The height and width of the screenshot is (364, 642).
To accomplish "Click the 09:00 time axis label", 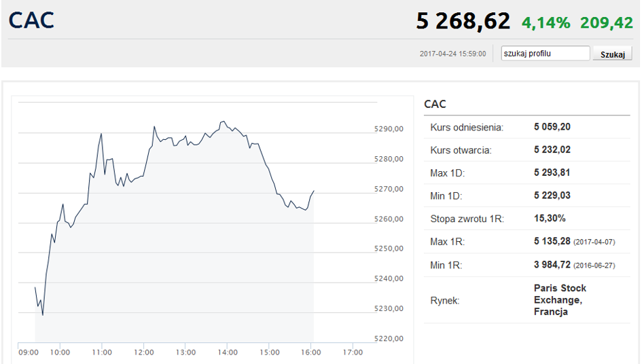I will click(29, 352).
